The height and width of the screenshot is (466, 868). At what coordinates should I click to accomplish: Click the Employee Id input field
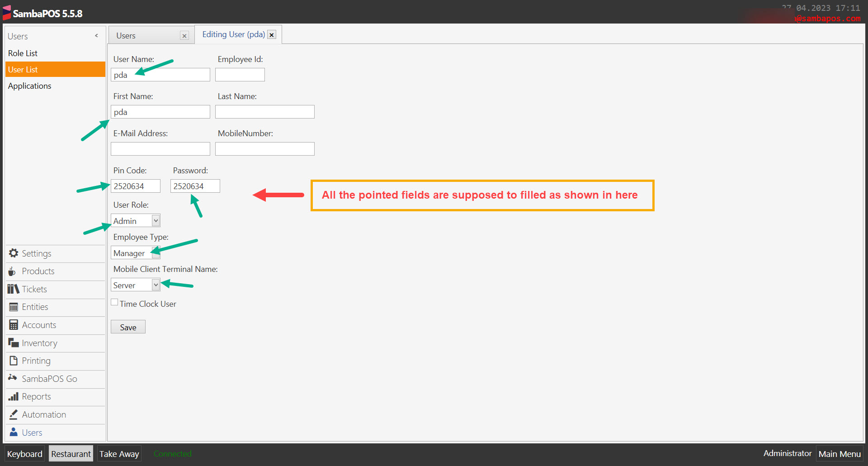[240, 74]
